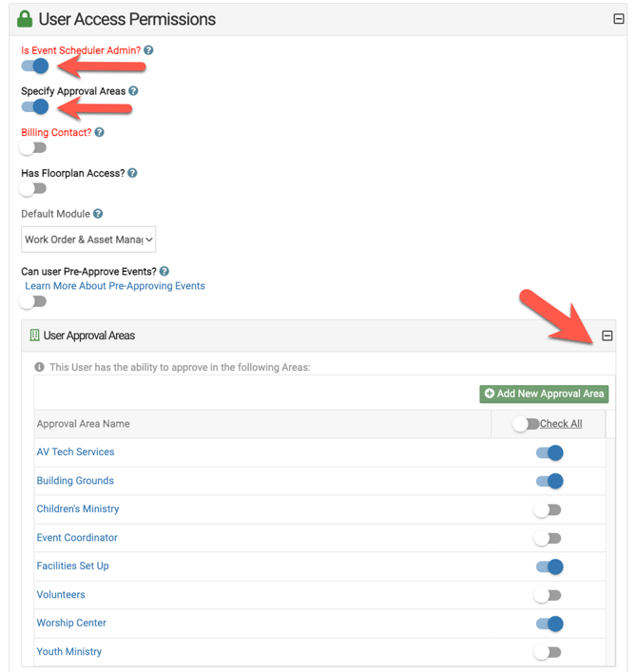Open the Default Module dropdown
637x672 pixels.
pyautogui.click(x=88, y=240)
